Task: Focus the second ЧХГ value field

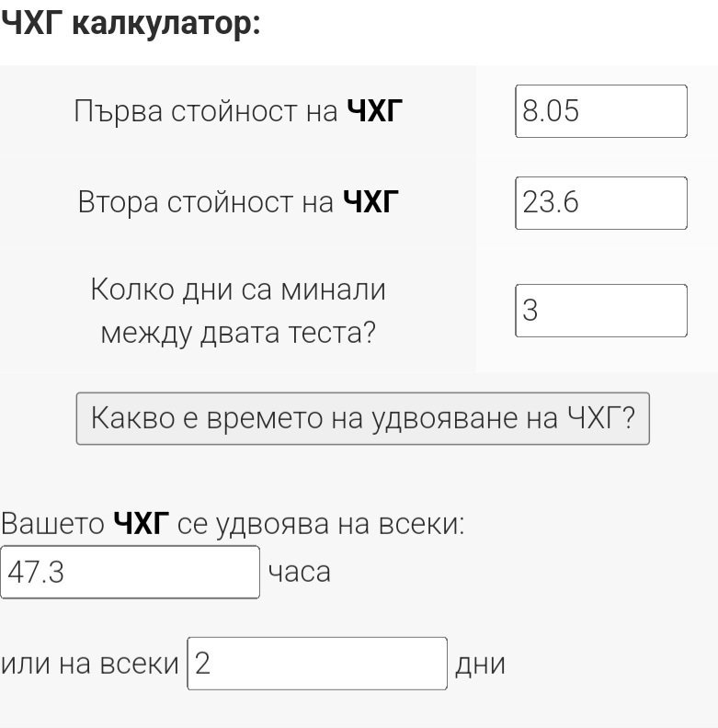Action: (600, 202)
